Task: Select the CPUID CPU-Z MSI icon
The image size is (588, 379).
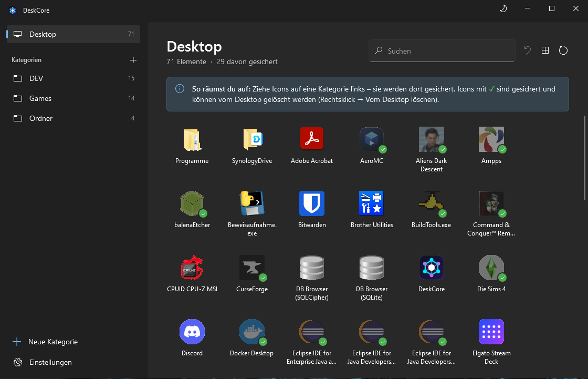Action: 192,268
